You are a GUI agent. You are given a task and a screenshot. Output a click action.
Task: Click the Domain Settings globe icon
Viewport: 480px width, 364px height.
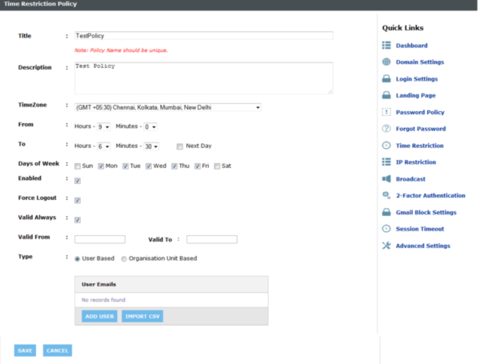pos(386,62)
